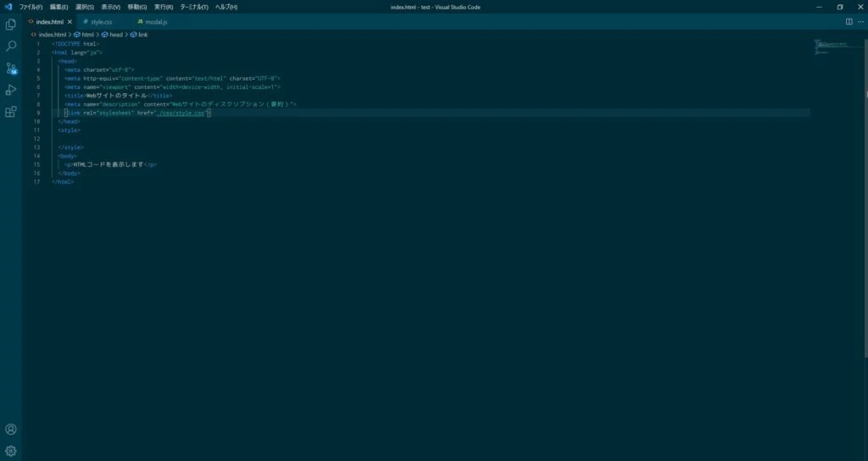Click the title Webサイトのタイトル text
Screen dimensions: 868x461
tap(116, 96)
